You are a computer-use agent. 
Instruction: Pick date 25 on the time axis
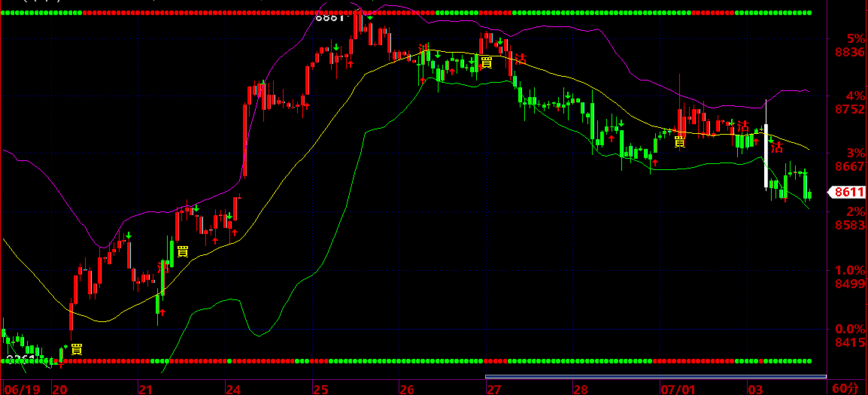(x=320, y=390)
